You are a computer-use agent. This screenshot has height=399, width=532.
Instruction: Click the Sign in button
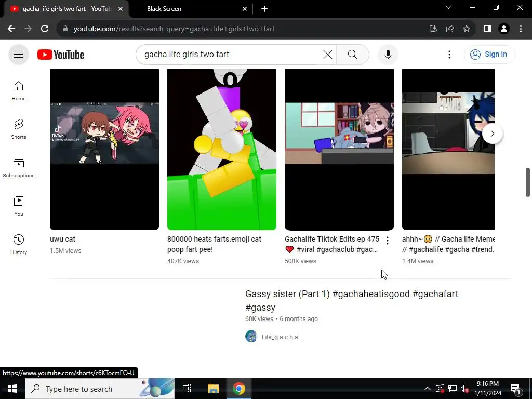[x=489, y=54]
